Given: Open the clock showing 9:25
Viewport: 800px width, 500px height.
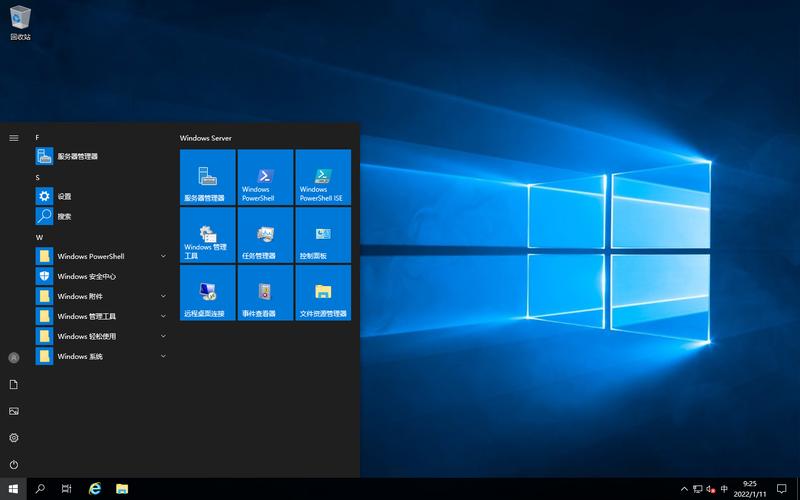Looking at the screenshot, I should [x=749, y=489].
